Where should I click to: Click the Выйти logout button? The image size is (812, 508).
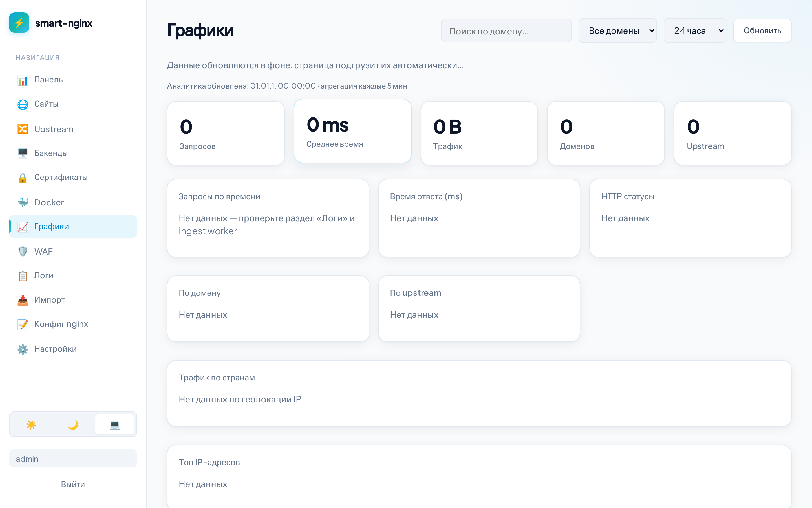point(73,484)
